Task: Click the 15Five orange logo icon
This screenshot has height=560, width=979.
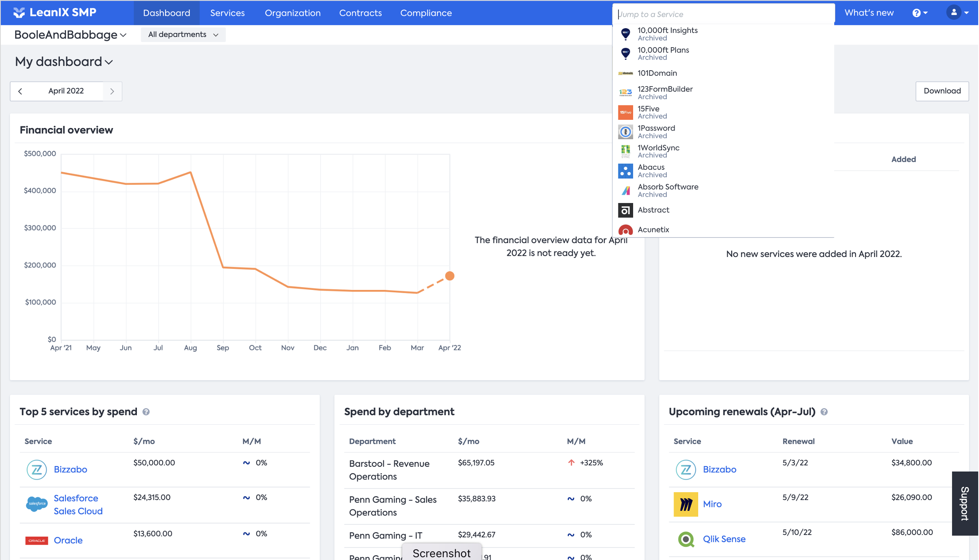Action: 625,112
